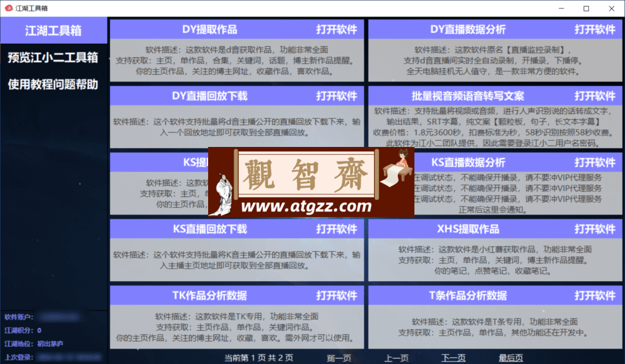Viewport: 625px width, 364px height.
Task: Click the KS直播回放下载 description text
Action: click(237, 260)
